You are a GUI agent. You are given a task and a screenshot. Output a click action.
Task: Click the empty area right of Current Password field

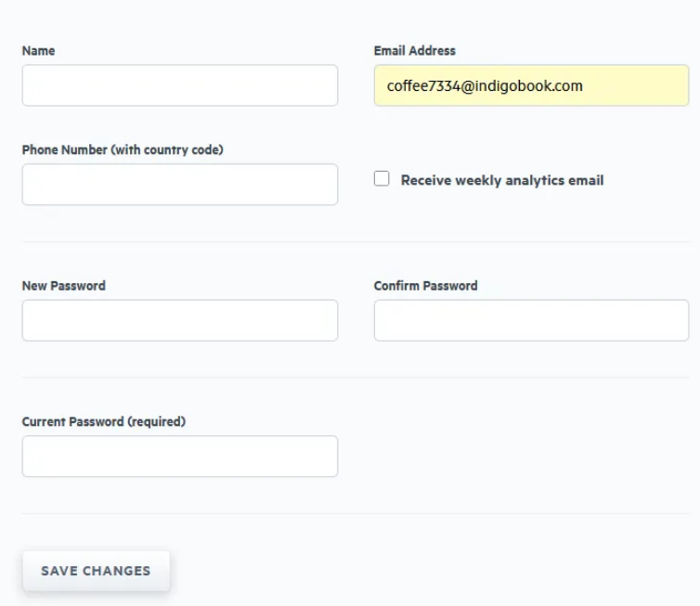tap(520, 457)
